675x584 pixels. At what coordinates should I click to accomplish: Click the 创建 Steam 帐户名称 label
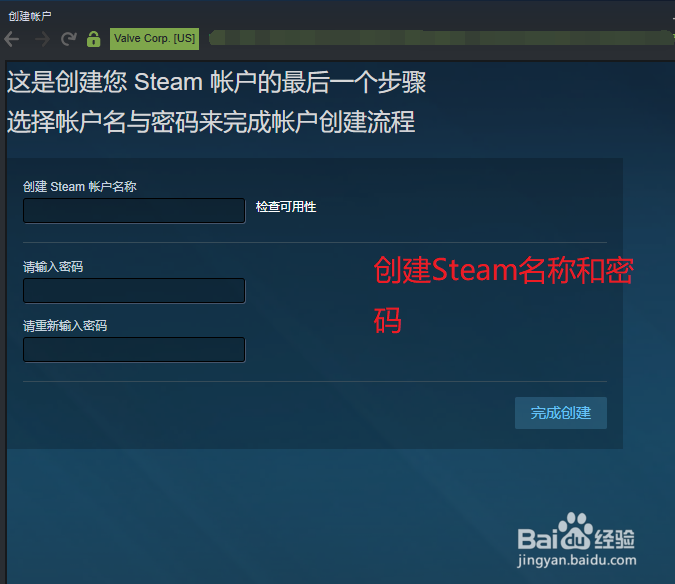point(80,187)
